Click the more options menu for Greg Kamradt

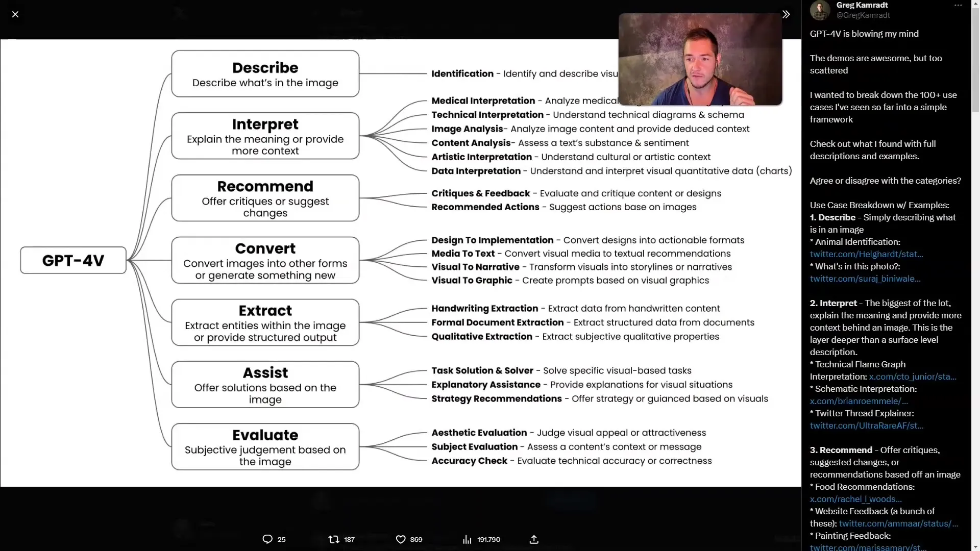958,6
